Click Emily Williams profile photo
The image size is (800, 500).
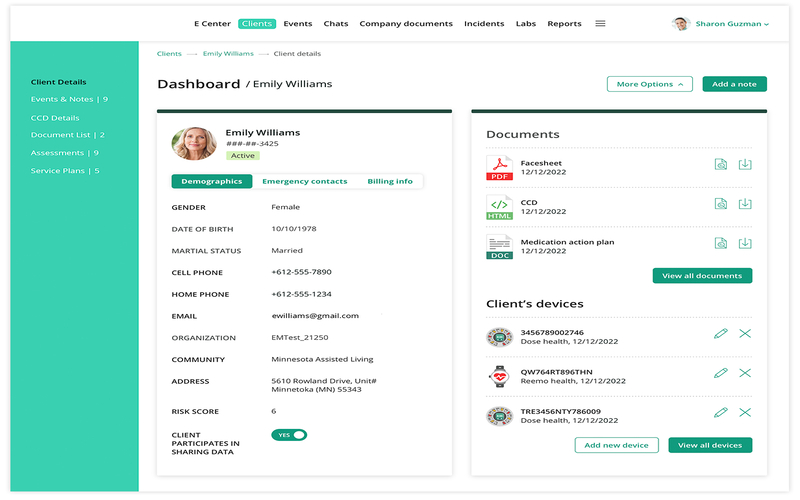pyautogui.click(x=194, y=143)
